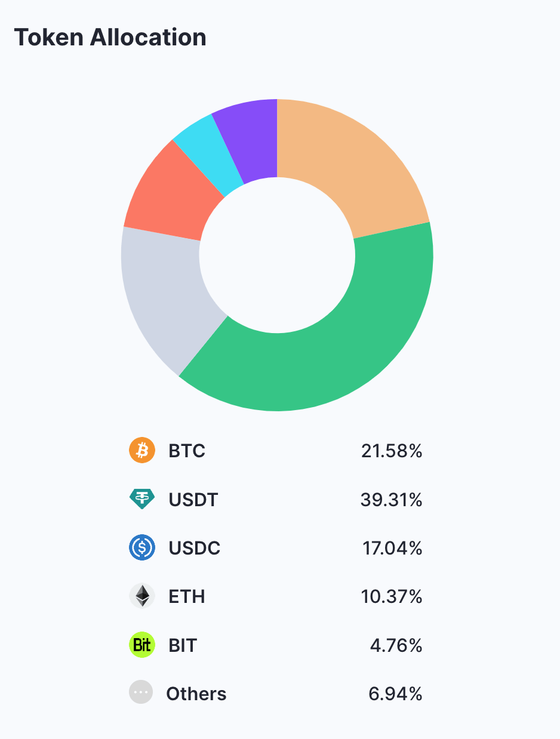Click the 17.04% USDC percentage value
The image size is (560, 739).
[x=392, y=548]
